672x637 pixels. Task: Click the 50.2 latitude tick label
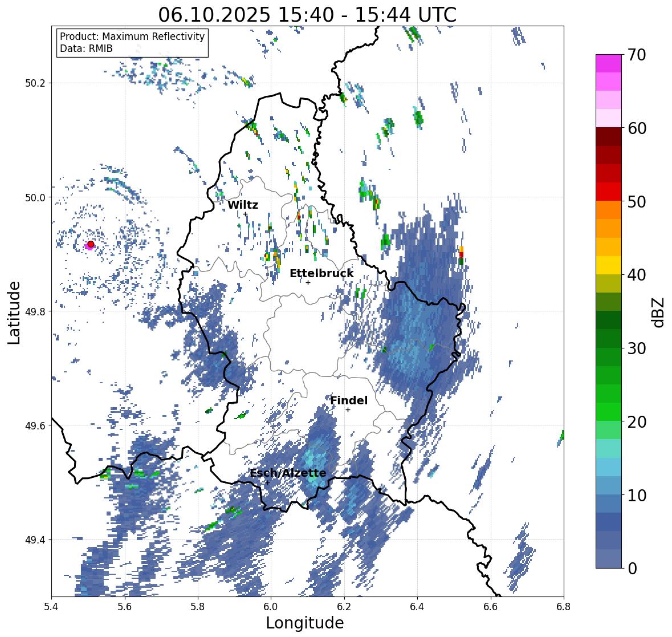pos(35,83)
